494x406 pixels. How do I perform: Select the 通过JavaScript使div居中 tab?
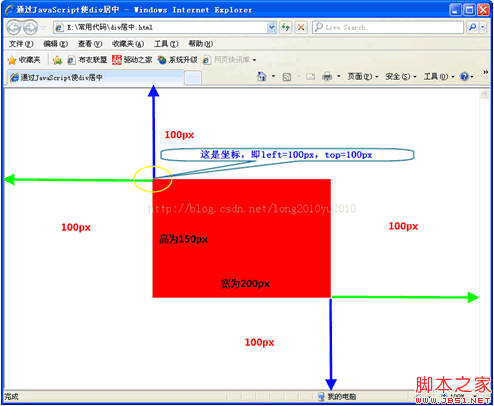95,77
